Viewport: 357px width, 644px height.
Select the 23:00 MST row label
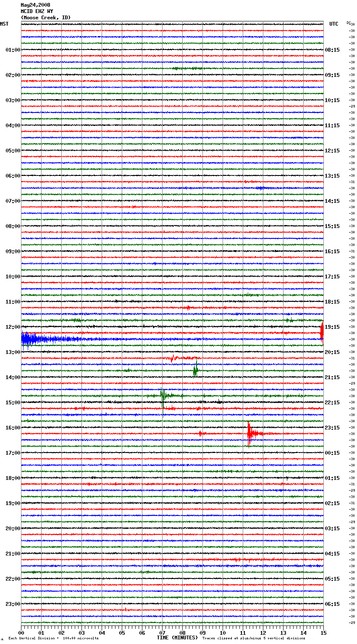click(13, 604)
